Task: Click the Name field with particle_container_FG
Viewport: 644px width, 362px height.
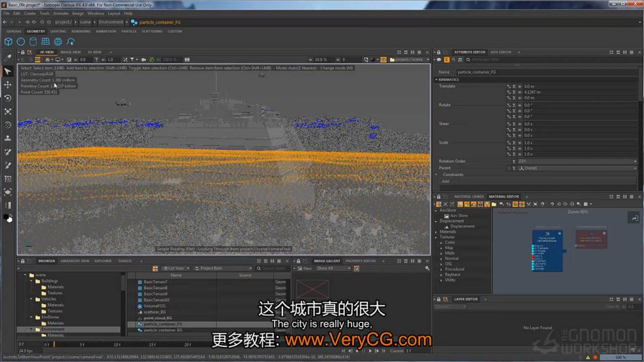Action: pos(547,72)
